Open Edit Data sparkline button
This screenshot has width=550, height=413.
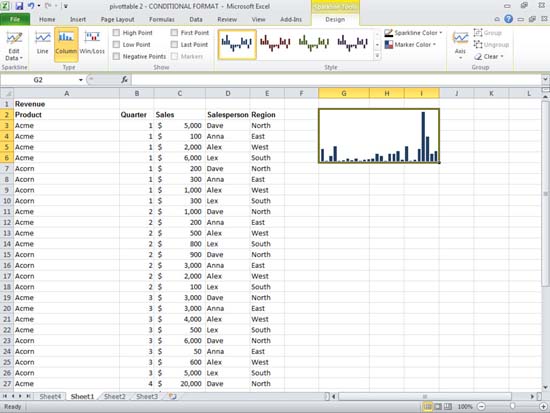click(14, 46)
